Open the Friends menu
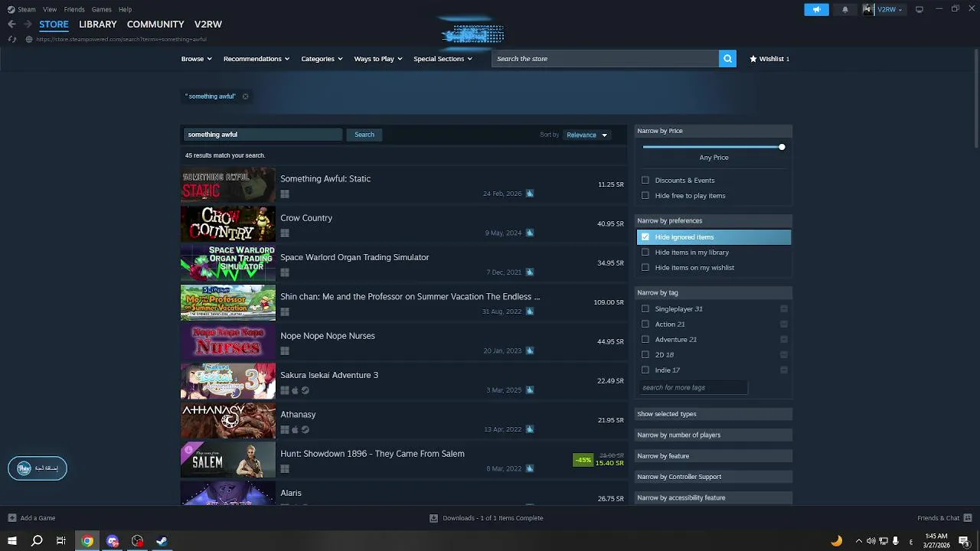This screenshot has width=980, height=551. pos(74,9)
